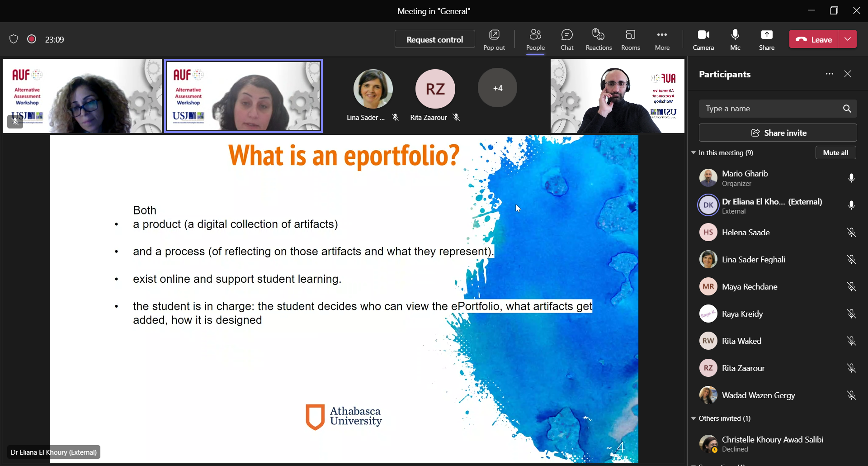Select Raya Kreidy in participants list
The height and width of the screenshot is (466, 868).
pyautogui.click(x=778, y=314)
